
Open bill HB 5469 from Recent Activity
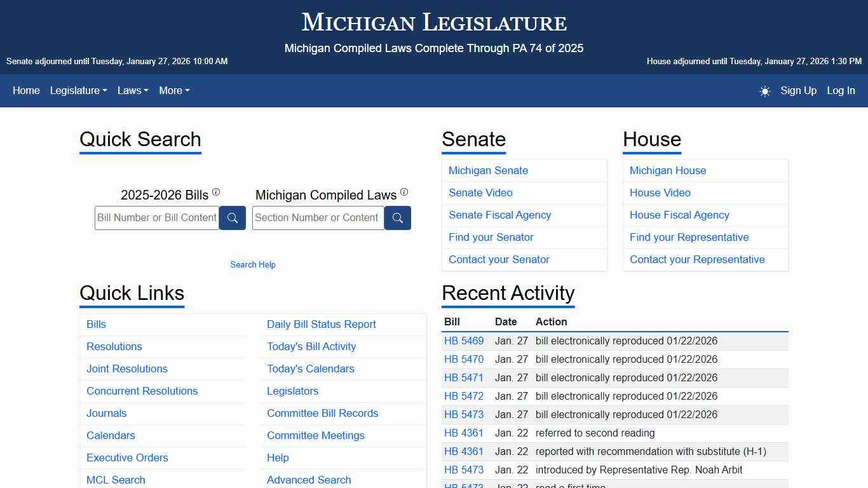(464, 341)
